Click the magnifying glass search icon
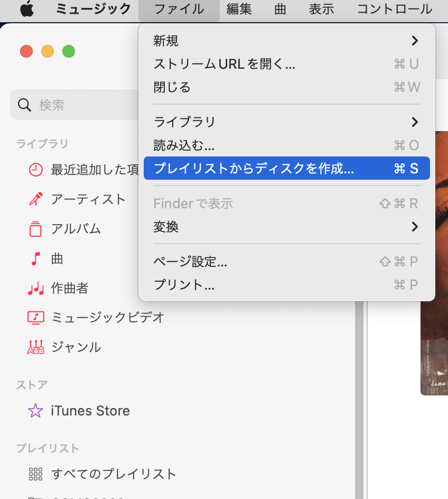 (24, 105)
